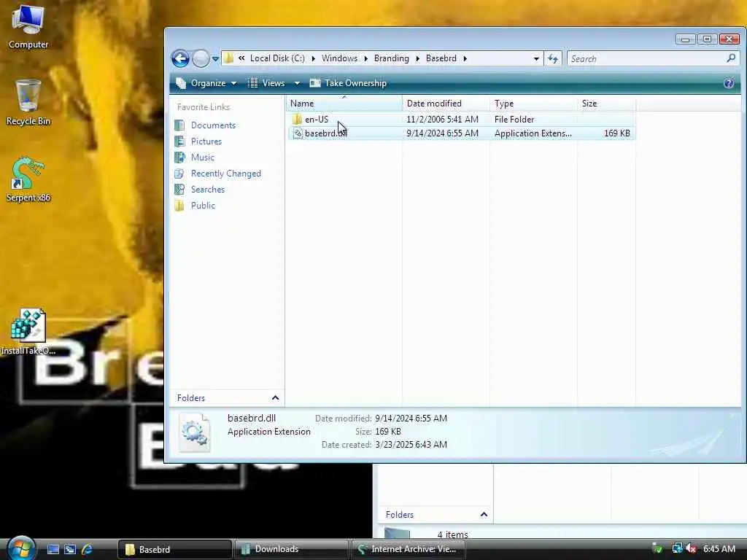Sort by the Name column header
The width and height of the screenshot is (747, 560).
(x=344, y=104)
